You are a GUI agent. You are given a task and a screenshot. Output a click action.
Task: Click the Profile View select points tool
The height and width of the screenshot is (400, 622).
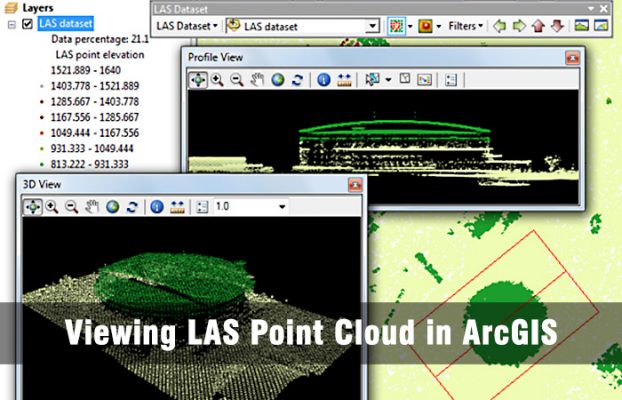coord(372,79)
